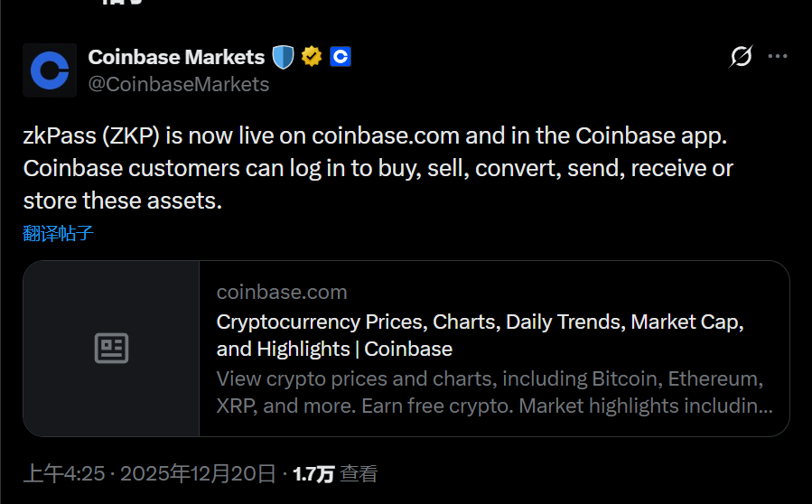Click the blue shield badge
Viewport: 812px width, 504px height.
[284, 57]
